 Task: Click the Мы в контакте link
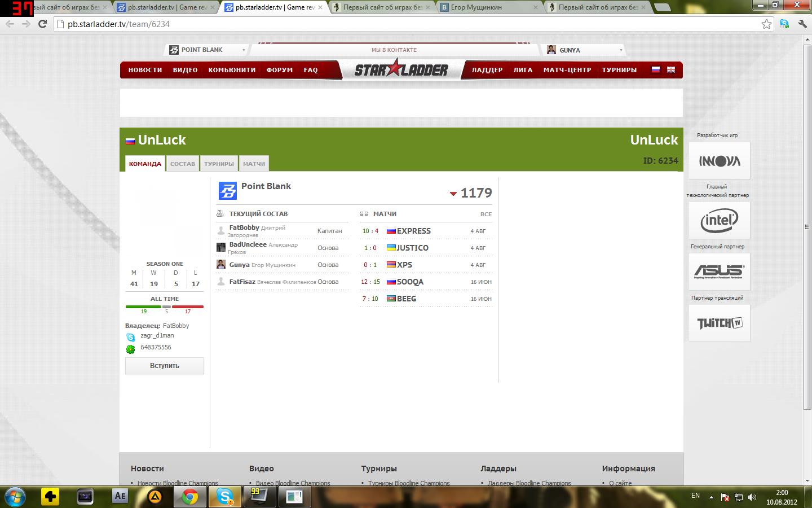(394, 50)
